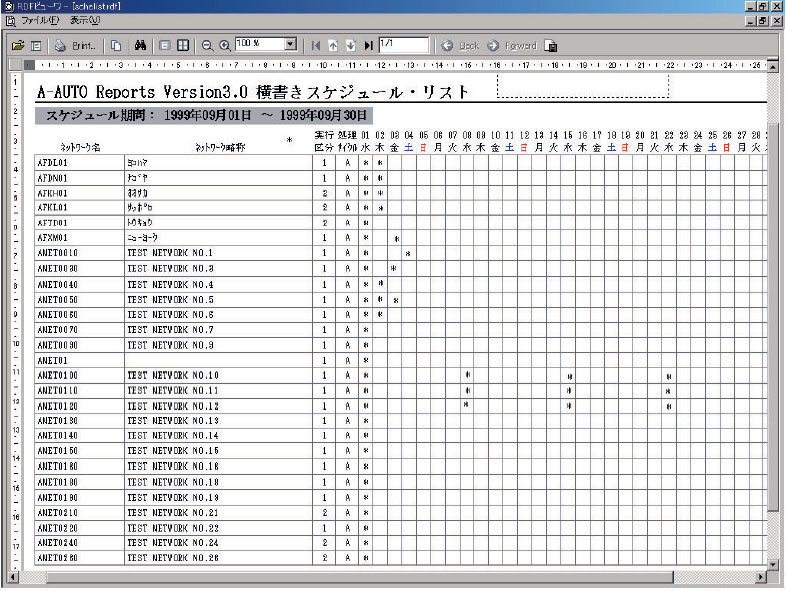
Task: Click the horizontal scrollbar thumb
Action: pos(360,576)
